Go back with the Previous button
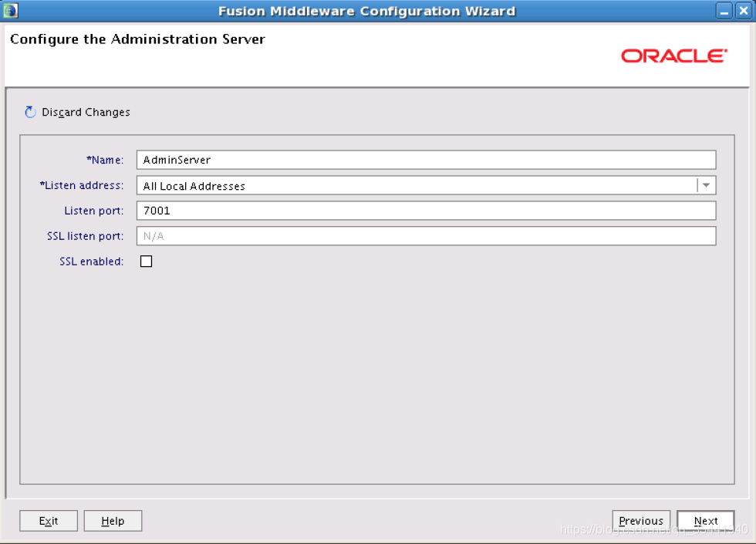Viewport: 756px width, 544px height. pos(641,521)
